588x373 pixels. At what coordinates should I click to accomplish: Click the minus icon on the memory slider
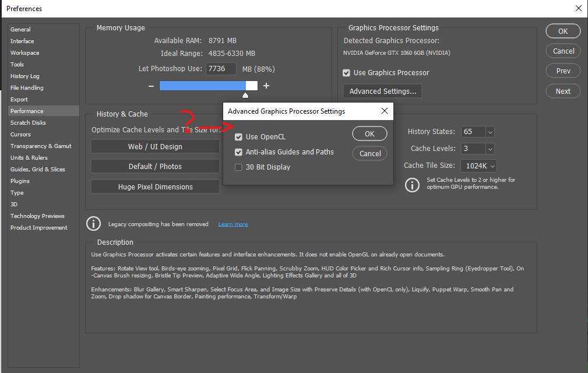[151, 85]
